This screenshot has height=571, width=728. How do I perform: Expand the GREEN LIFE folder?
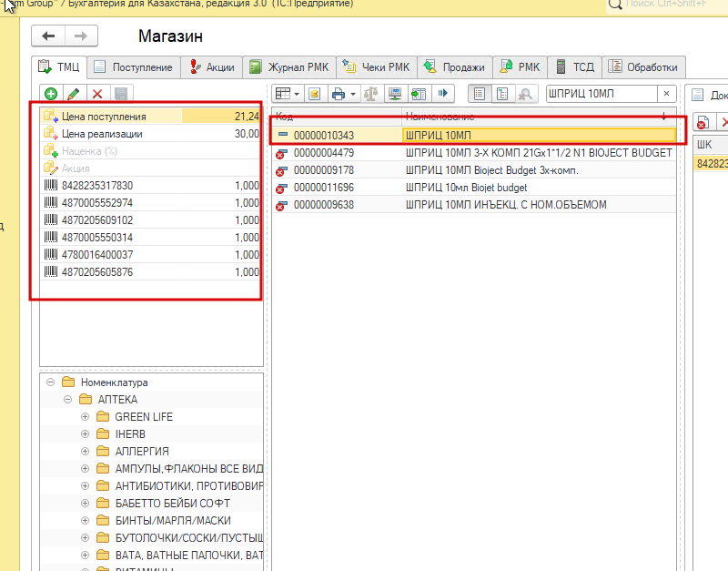[85, 417]
